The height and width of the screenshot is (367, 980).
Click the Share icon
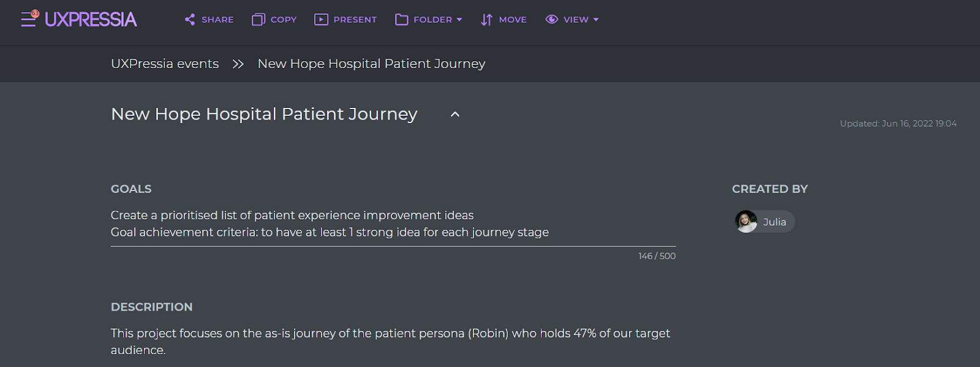click(x=190, y=20)
